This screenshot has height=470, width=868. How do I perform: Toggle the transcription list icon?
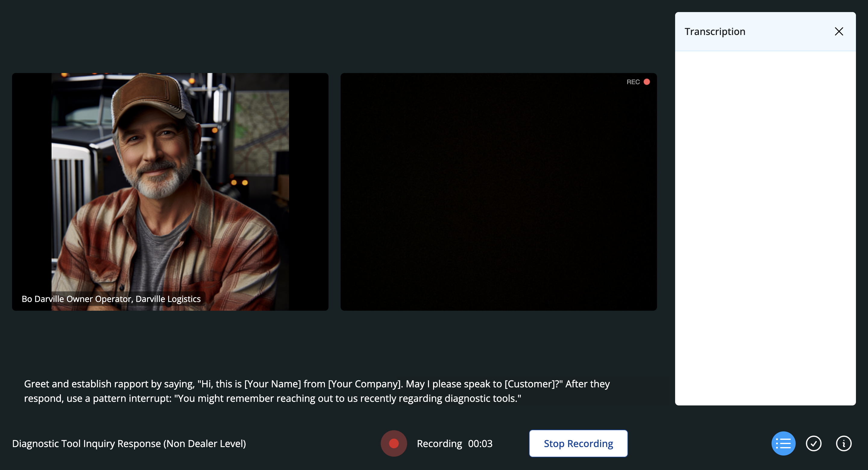click(783, 443)
